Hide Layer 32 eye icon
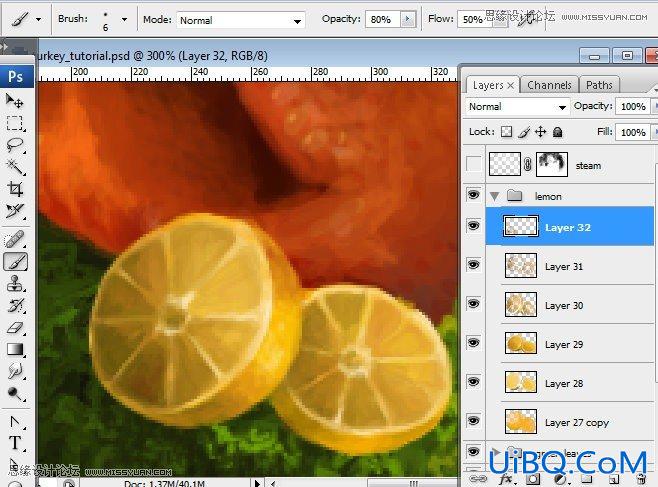This screenshot has width=658, height=487. [x=473, y=226]
